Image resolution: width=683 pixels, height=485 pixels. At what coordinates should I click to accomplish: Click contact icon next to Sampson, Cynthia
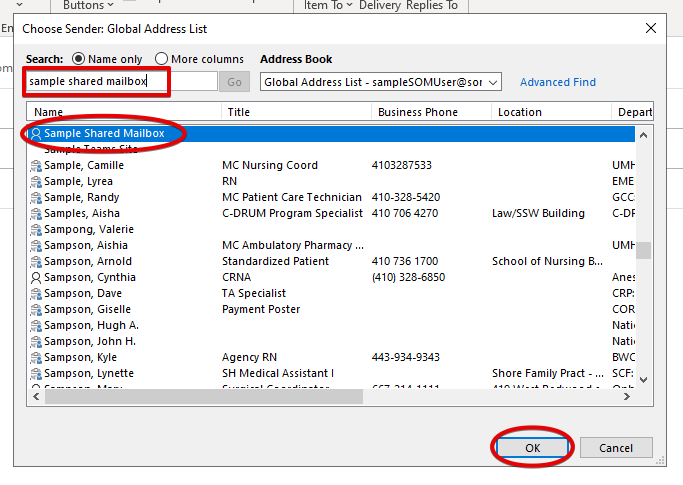(x=36, y=277)
